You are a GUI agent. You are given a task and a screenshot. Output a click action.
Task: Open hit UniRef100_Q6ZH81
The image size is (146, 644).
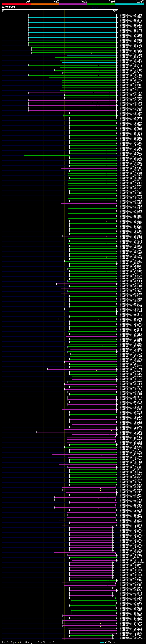[x=131, y=27]
